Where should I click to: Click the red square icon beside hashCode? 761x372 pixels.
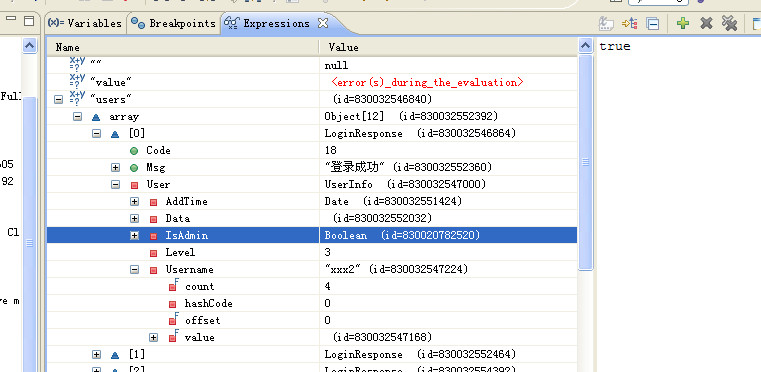pyautogui.click(x=172, y=304)
